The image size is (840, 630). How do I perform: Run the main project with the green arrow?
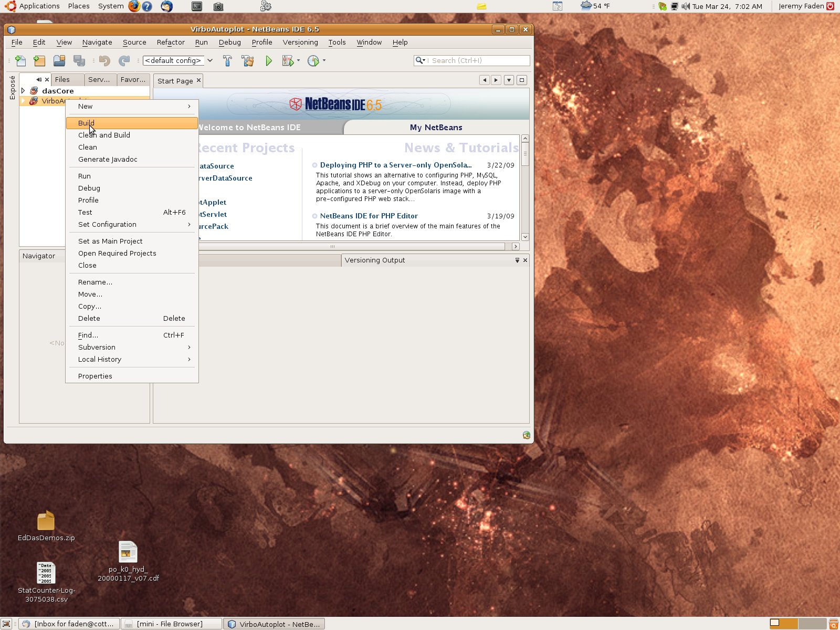[269, 60]
